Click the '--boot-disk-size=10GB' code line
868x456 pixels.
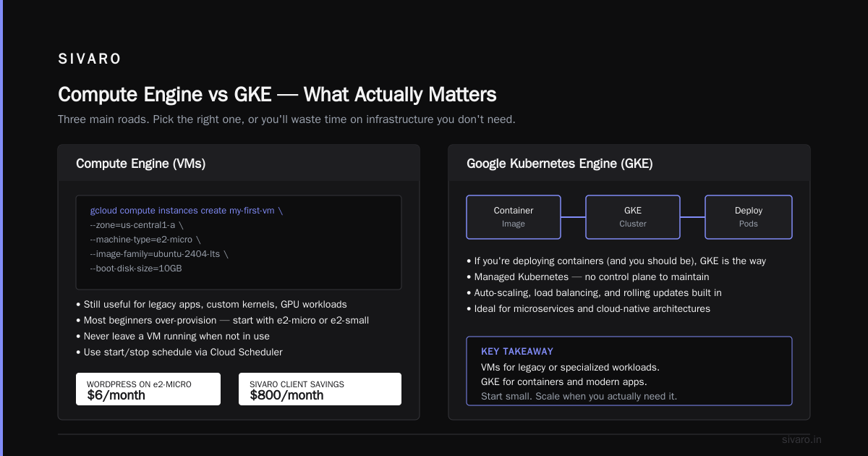point(136,269)
